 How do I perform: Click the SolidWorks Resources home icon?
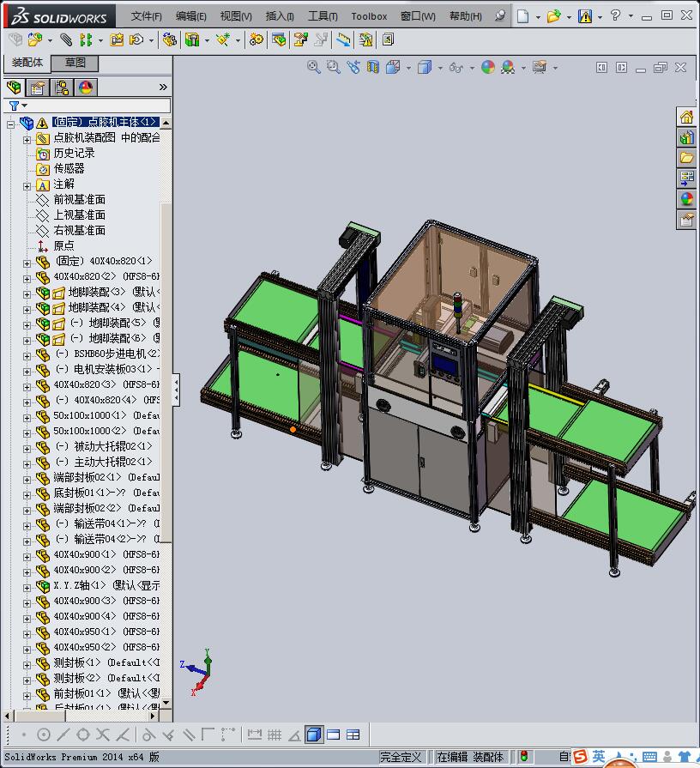coord(686,117)
